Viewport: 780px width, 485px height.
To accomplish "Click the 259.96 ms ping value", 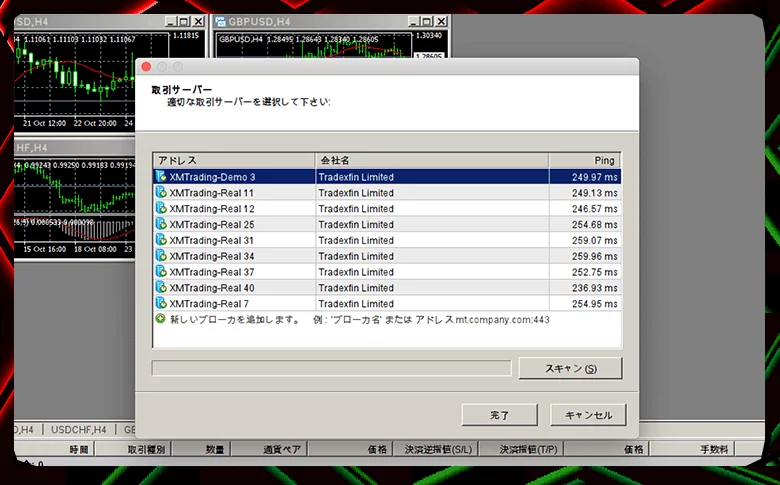I will [x=594, y=257].
